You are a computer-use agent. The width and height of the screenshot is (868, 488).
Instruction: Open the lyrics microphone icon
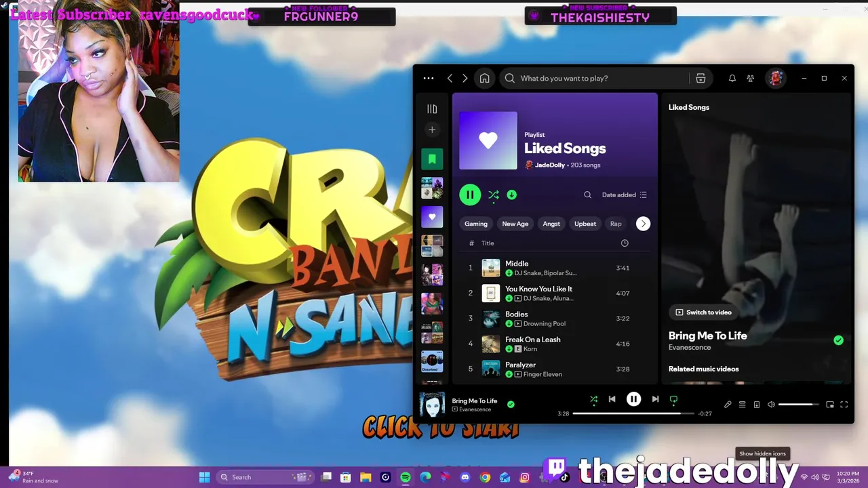pos(728,405)
